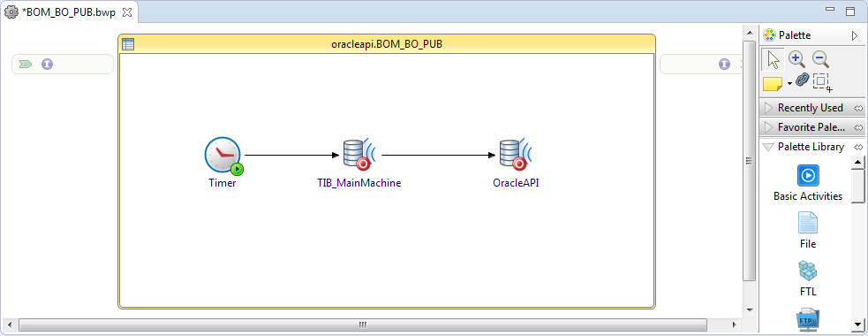The height and width of the screenshot is (336, 868).
Task: Click the canvas horizontal scrollbar thumb
Action: pos(363,325)
